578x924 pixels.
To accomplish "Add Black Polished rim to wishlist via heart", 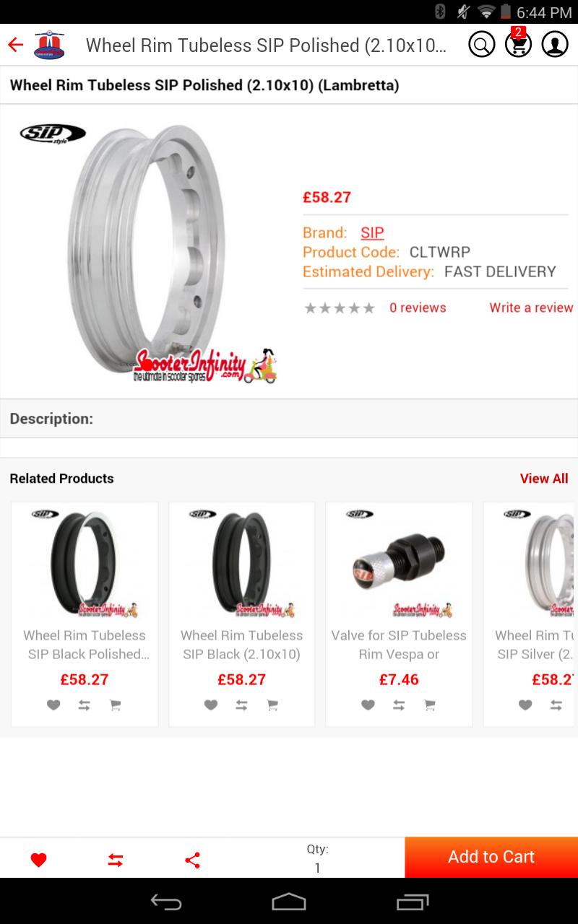I will [x=53, y=705].
